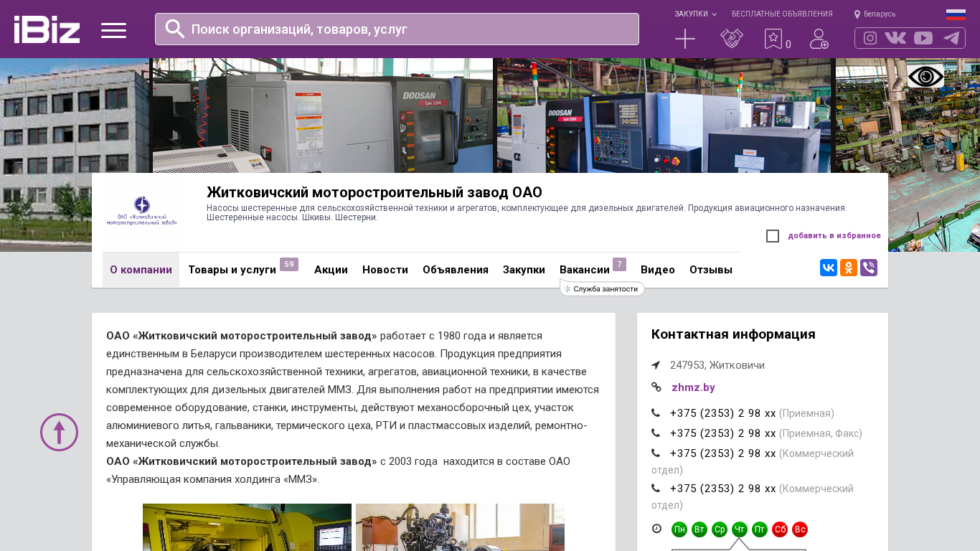This screenshot has height=551, width=980.
Task: Click the user account sign-up icon
Action: [x=819, y=39]
